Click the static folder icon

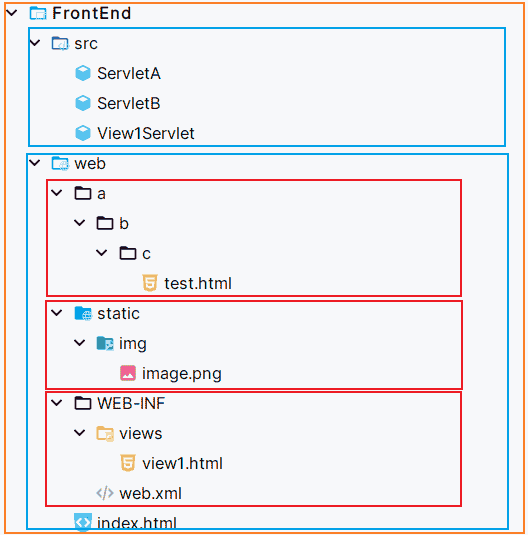pyautogui.click(x=83, y=313)
